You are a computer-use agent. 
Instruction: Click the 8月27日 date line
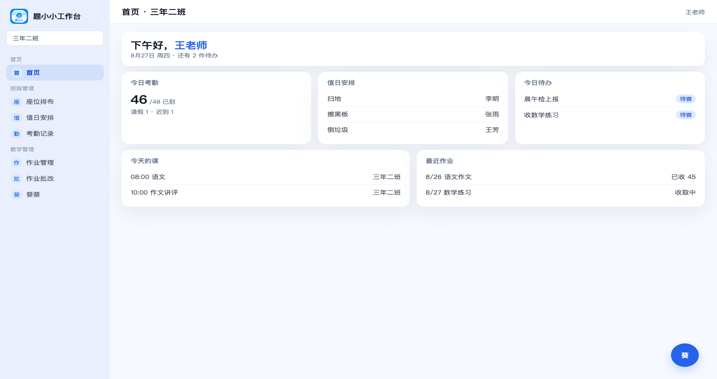(x=174, y=56)
